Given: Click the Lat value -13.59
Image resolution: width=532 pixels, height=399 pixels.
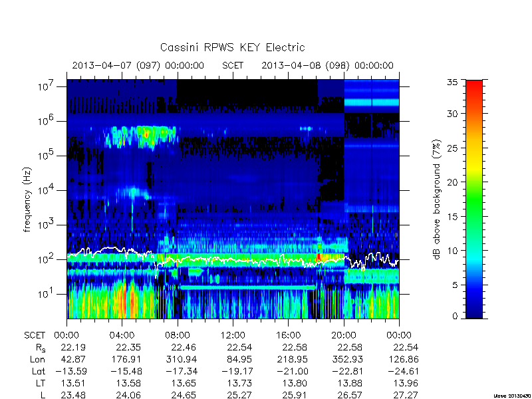Looking at the screenshot, I should 70,372.
